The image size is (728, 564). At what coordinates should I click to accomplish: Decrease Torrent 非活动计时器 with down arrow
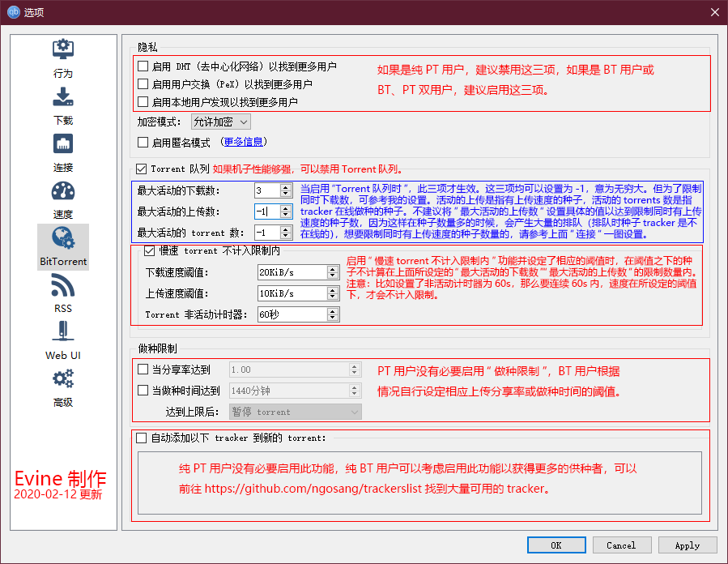click(333, 318)
